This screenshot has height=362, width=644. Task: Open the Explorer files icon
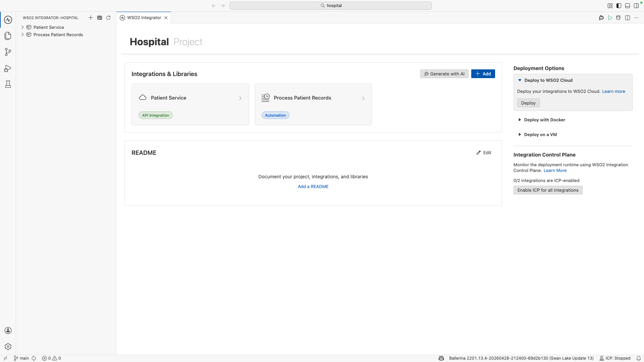[8, 36]
